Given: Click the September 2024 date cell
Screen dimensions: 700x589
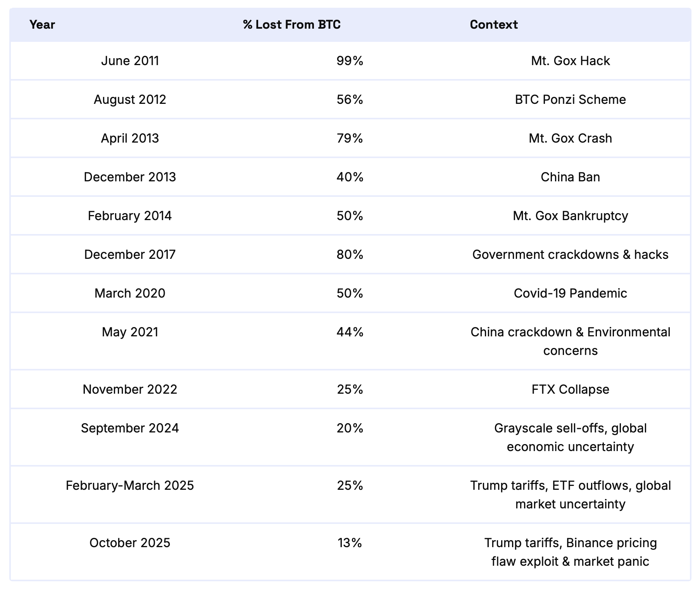Looking at the screenshot, I should click(x=130, y=428).
